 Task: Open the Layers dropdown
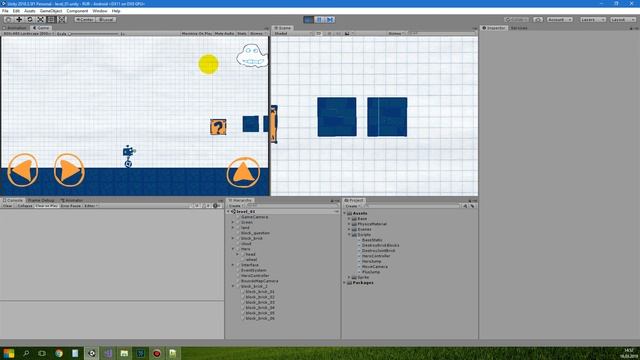[x=592, y=20]
